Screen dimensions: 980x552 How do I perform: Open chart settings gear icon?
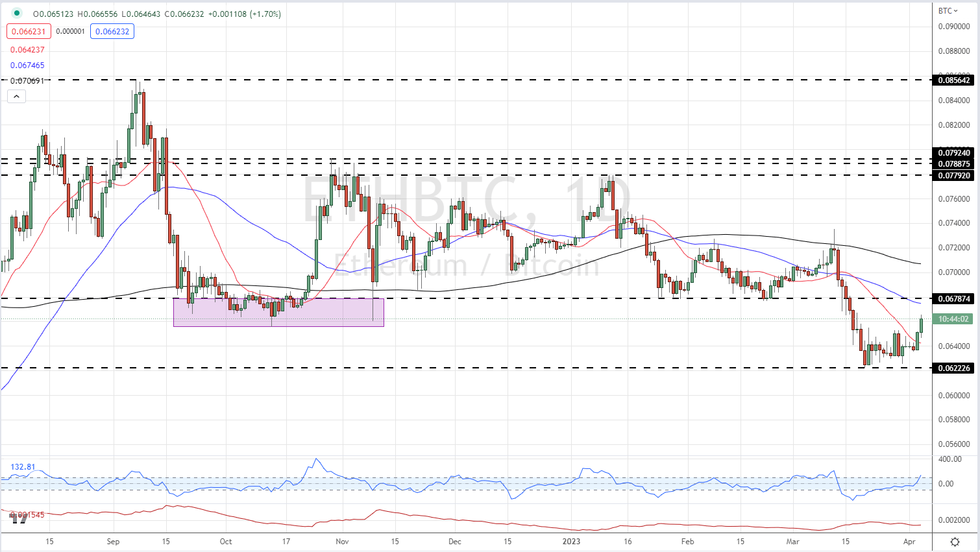tap(955, 542)
